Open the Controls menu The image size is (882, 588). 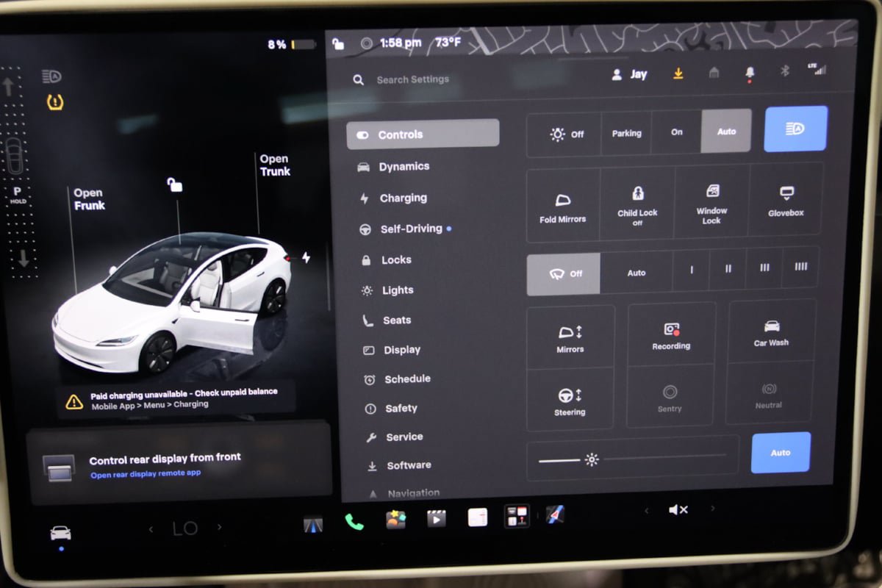(423, 135)
